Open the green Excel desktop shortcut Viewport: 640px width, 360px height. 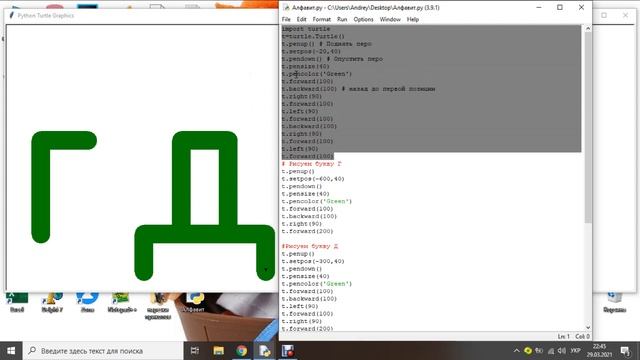coord(17,302)
